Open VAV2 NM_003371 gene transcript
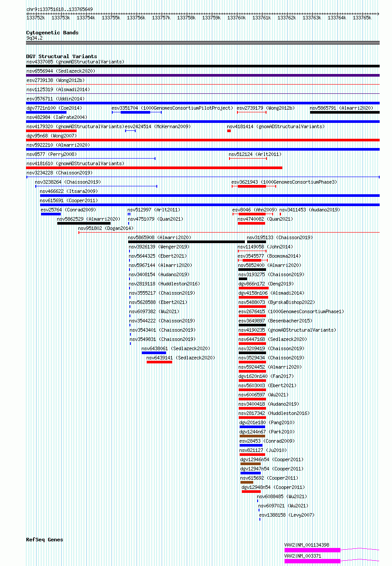 coord(332,561)
